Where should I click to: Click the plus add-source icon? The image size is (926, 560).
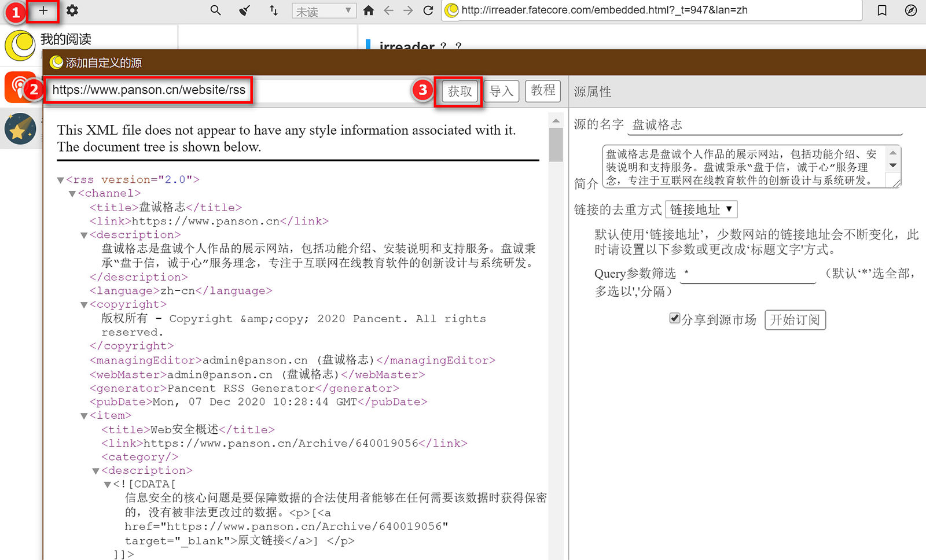point(43,10)
